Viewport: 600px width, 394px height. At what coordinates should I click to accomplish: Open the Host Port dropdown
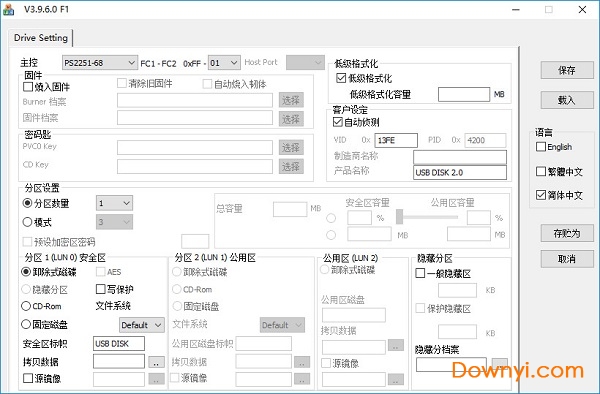tap(305, 63)
